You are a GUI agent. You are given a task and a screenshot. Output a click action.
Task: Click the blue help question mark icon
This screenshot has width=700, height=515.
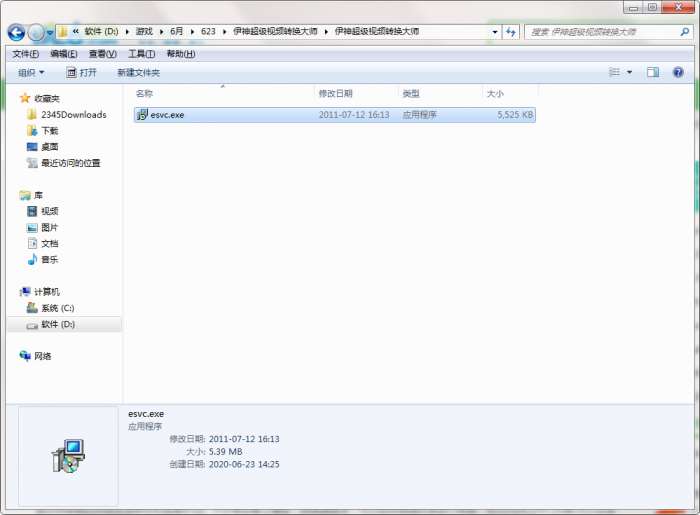coord(678,72)
